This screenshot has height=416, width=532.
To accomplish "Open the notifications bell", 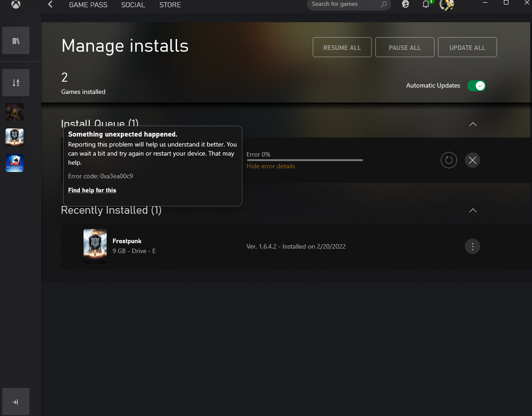I will click(426, 5).
